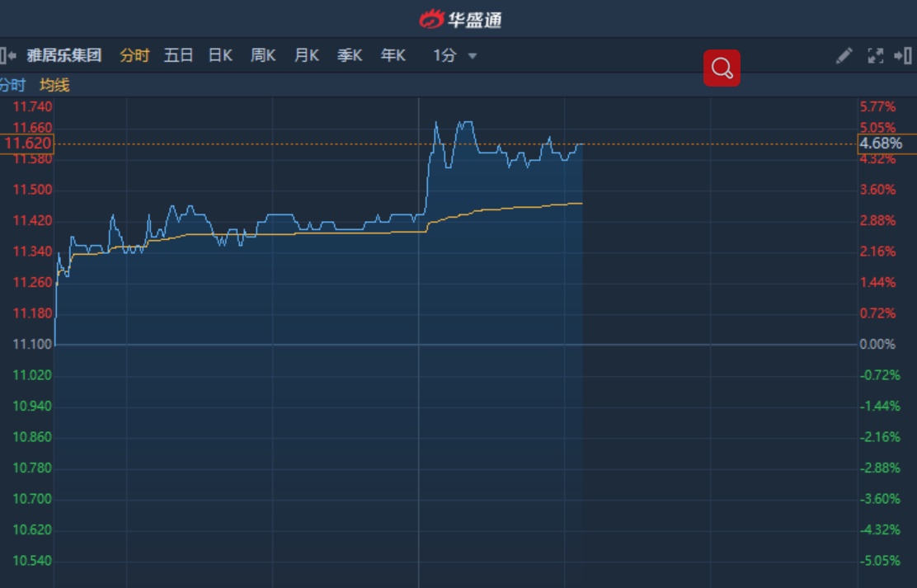Toggle the 分时 price line legend
The image size is (917, 588).
click(12, 85)
